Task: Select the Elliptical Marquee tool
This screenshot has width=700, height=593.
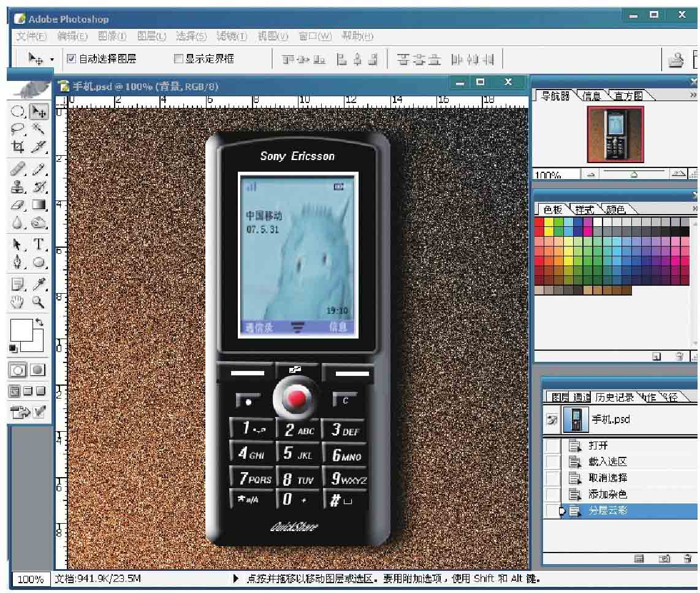Action: tap(17, 111)
